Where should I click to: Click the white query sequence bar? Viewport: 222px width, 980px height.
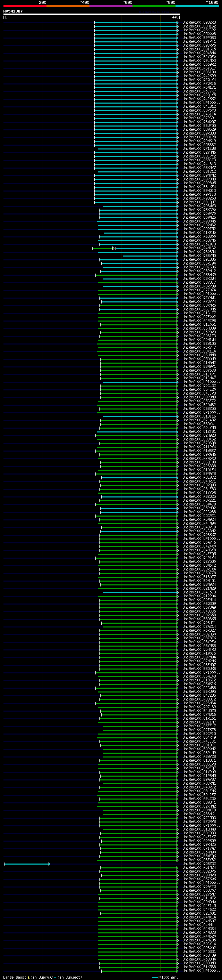pyautogui.click(x=92, y=14)
